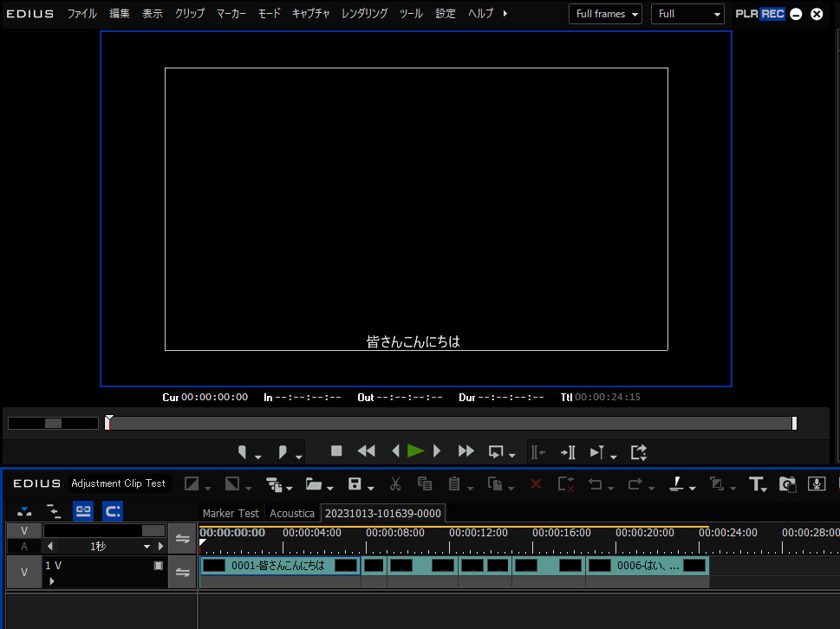Switch to the Marker Test sequence tab
Image resolution: width=840 pixels, height=629 pixels.
(231, 514)
